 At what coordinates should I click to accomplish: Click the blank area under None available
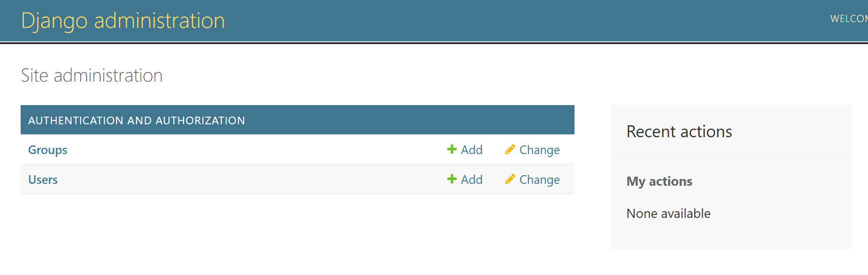point(731,236)
